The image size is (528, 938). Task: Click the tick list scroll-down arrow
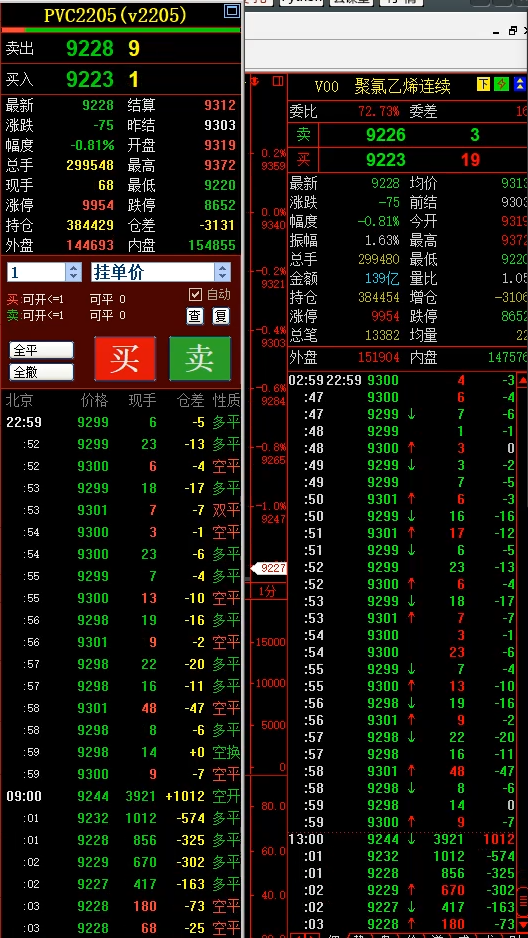[523, 927]
